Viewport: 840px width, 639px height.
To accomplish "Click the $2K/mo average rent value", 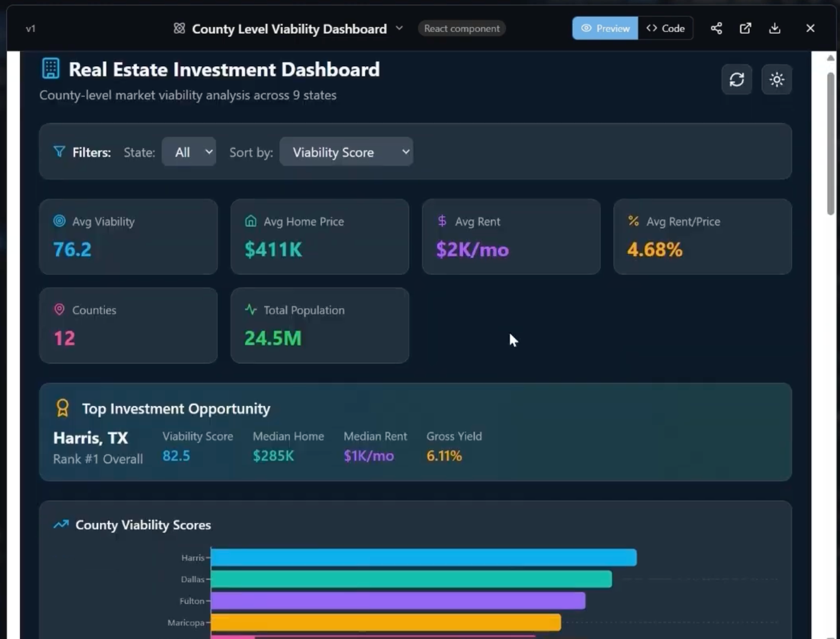I will [x=472, y=249].
